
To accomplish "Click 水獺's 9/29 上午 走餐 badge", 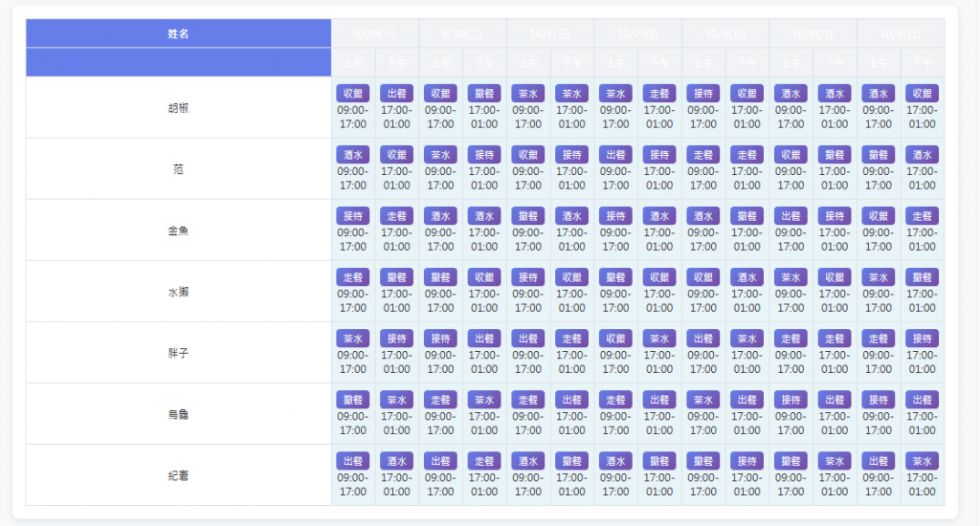I will (x=353, y=276).
